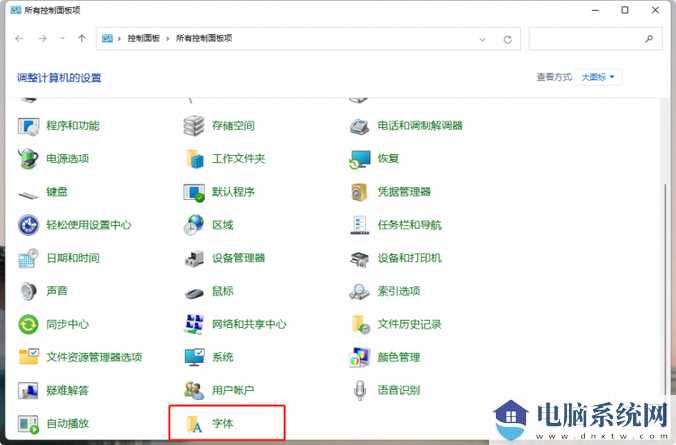
Task: Open the 索引选项 magnifier icon
Action: (359, 291)
